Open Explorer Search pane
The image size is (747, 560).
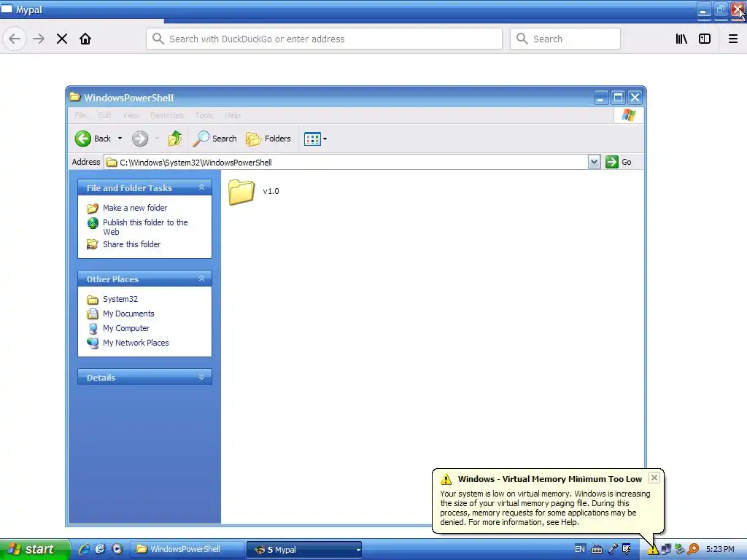click(215, 139)
